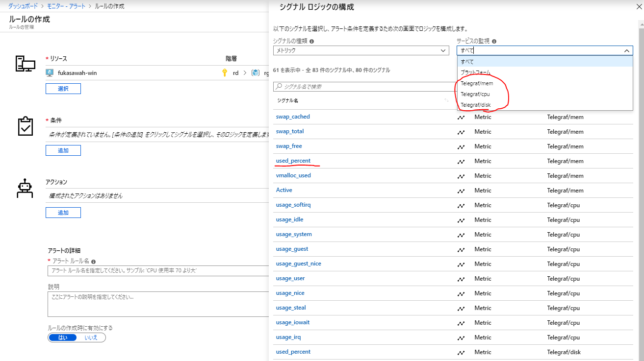Viewport: 644px width, 361px height.
Task: Open the usage_guest_nice signal
Action: (x=299, y=264)
